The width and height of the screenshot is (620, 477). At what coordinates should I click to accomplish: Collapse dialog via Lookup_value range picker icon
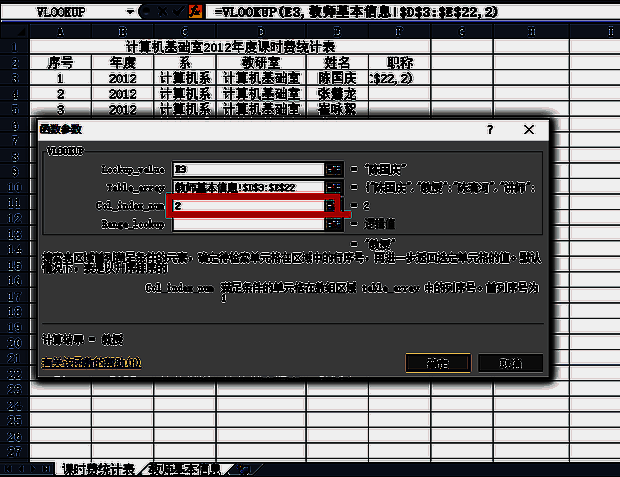[333, 169]
